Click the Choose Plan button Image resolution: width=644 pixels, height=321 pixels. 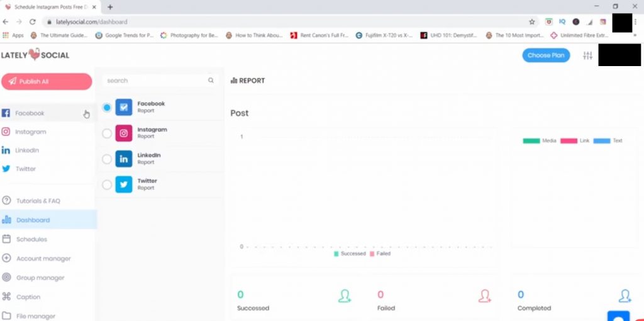tap(546, 55)
